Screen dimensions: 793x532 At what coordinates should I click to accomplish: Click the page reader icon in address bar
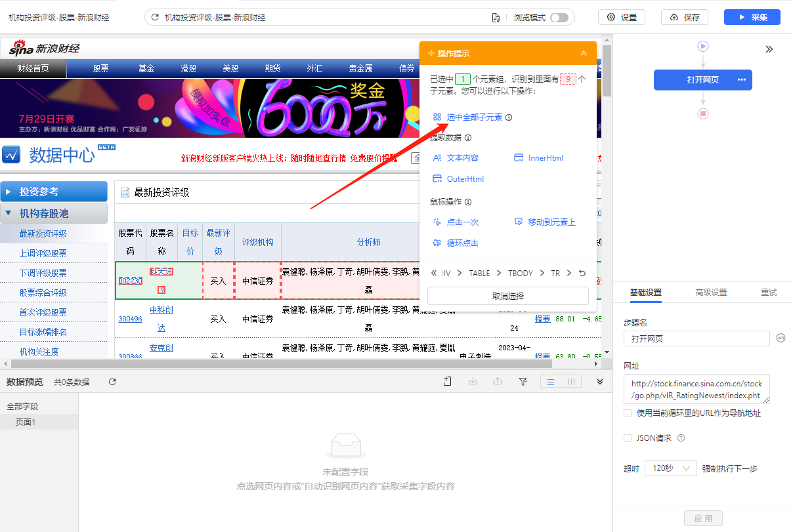pos(497,18)
